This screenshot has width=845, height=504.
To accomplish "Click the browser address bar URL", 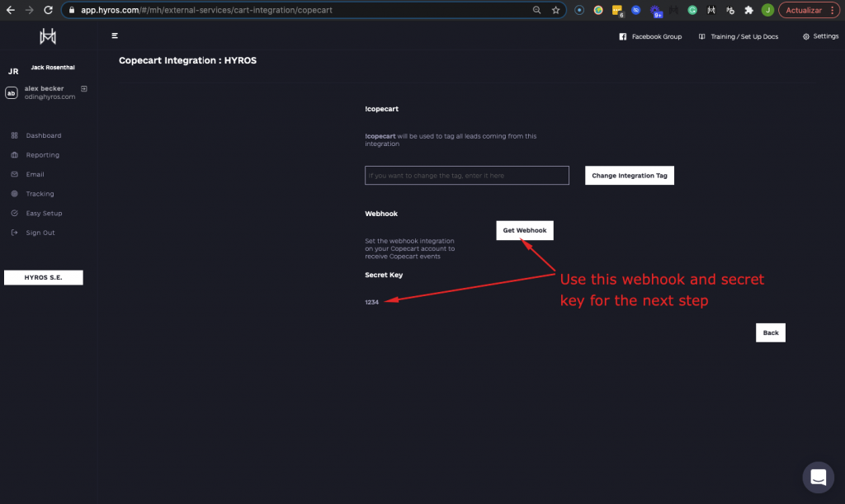I will (x=206, y=10).
